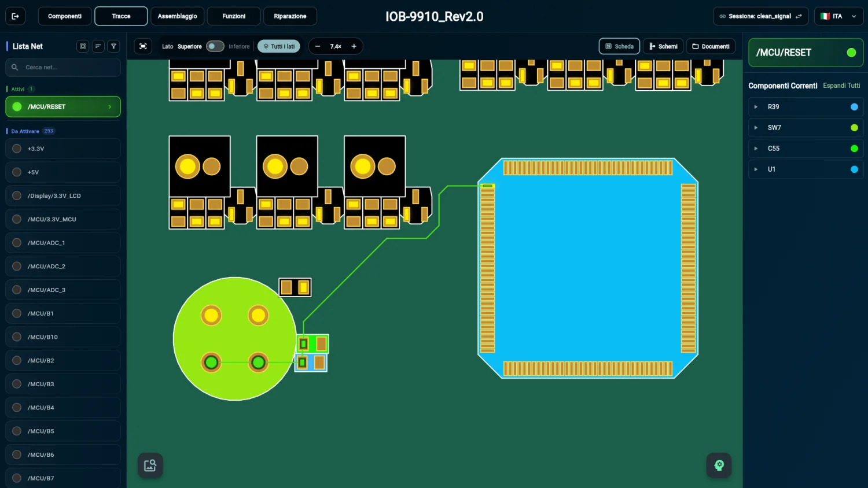Activate the /Display/3.3V_LCD net radio
868x488 pixels.
[17, 196]
